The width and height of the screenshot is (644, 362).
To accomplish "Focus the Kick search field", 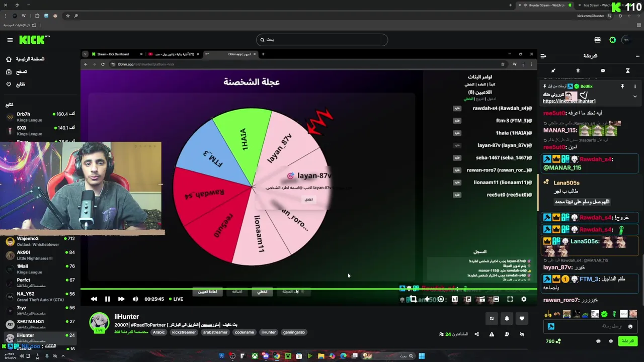I will [x=322, y=40].
